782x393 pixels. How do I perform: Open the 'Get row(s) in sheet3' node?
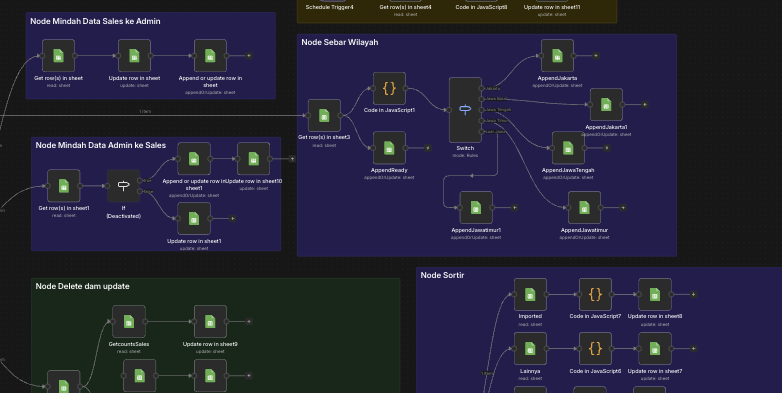pyautogui.click(x=324, y=115)
